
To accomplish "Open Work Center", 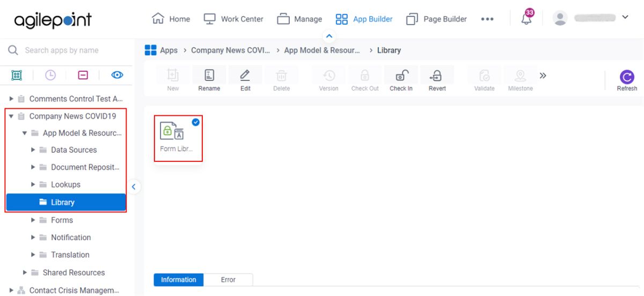I will tap(233, 19).
